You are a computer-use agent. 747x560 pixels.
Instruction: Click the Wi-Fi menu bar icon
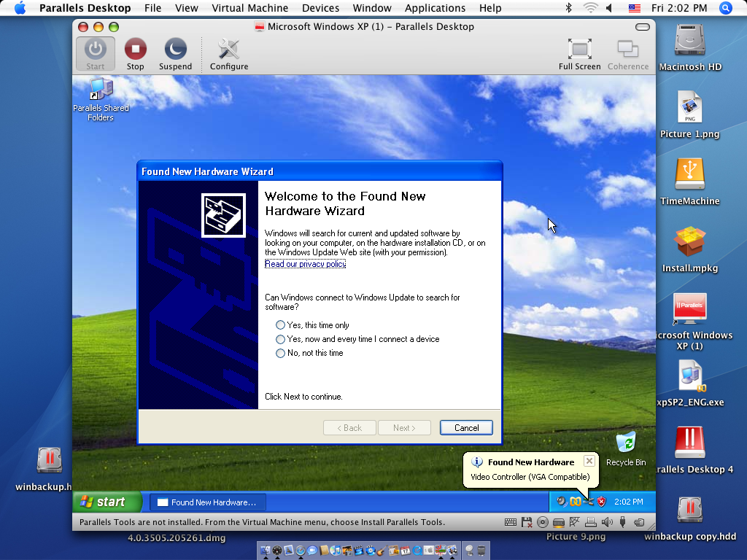pos(591,8)
